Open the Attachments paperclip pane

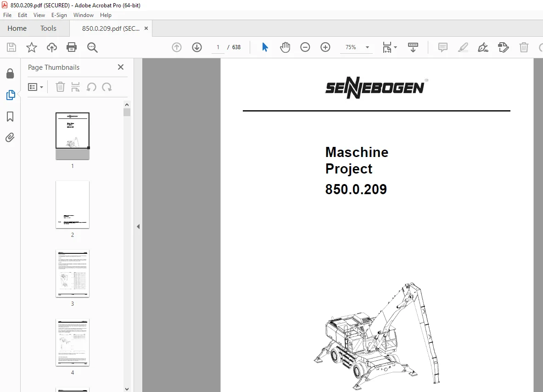coord(10,138)
